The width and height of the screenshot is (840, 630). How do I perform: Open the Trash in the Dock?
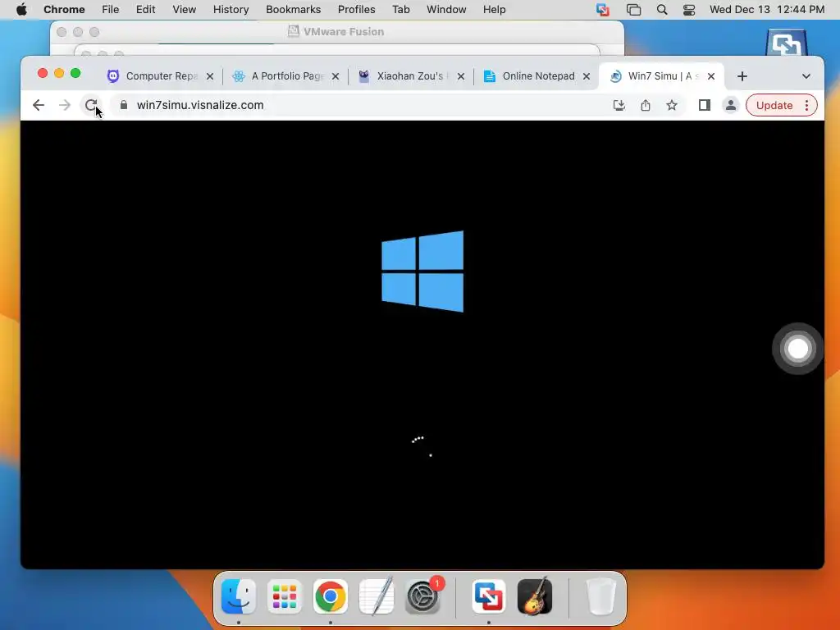[600, 596]
